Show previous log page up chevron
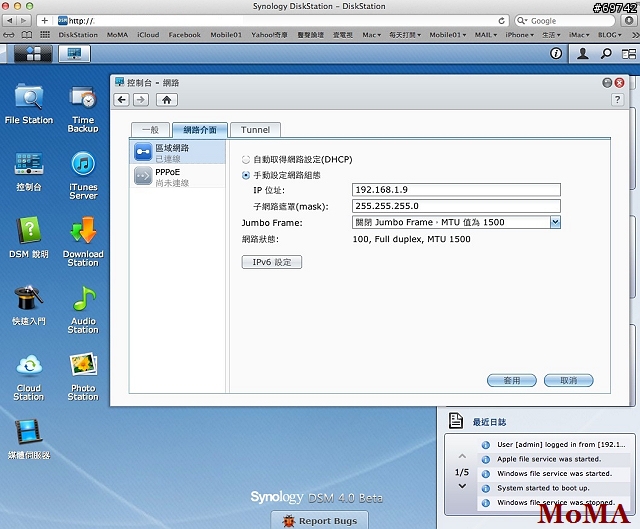Screen dimensions: 640x529 (462, 456)
